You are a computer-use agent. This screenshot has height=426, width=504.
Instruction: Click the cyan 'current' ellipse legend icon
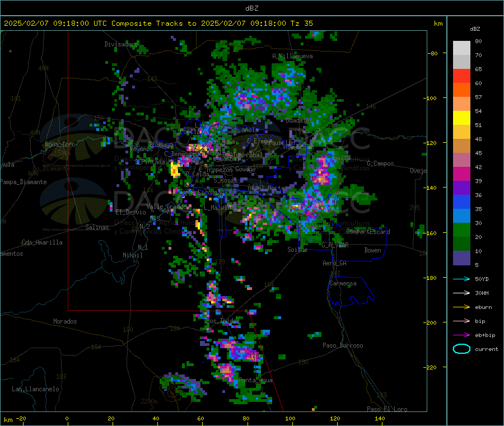tap(461, 349)
